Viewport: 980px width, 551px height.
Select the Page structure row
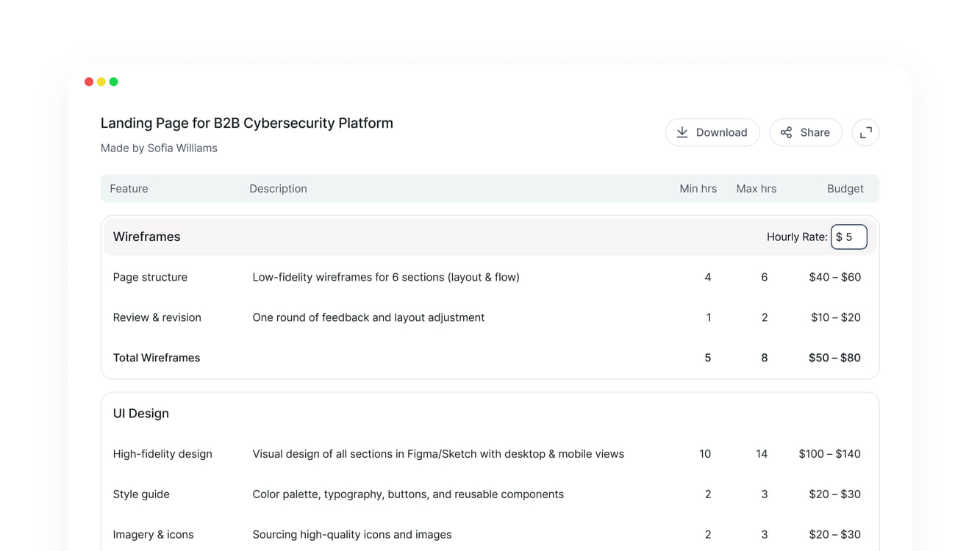(490, 277)
